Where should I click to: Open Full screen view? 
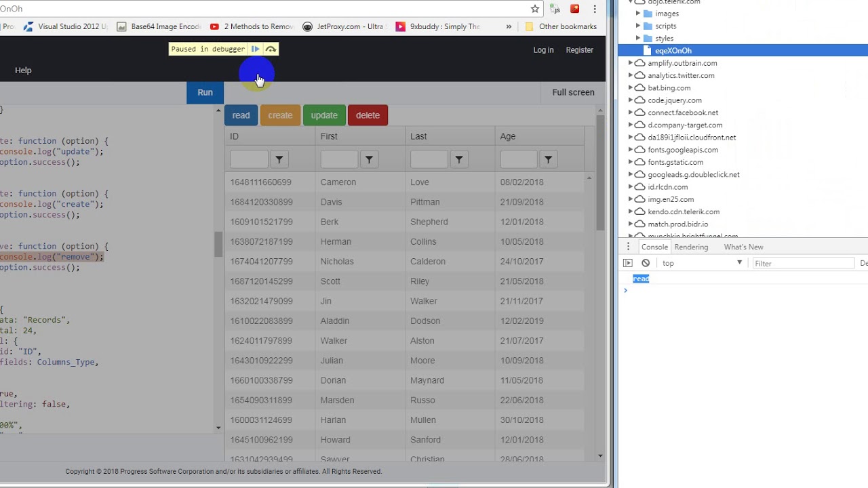click(x=573, y=92)
